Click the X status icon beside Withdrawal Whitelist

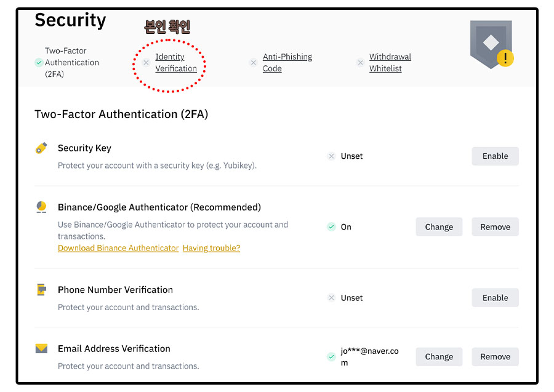[360, 63]
